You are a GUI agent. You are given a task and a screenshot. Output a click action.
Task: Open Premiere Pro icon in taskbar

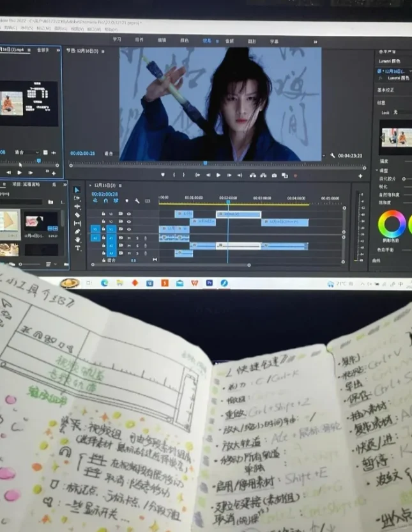210,283
